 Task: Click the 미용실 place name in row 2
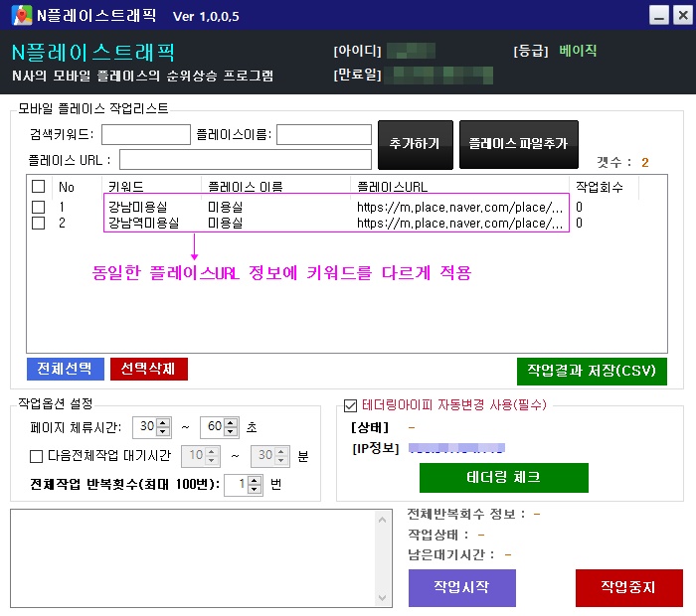coord(226,223)
